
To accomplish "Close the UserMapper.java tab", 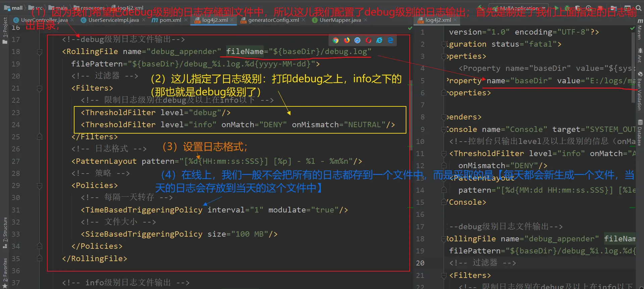I will coord(365,20).
